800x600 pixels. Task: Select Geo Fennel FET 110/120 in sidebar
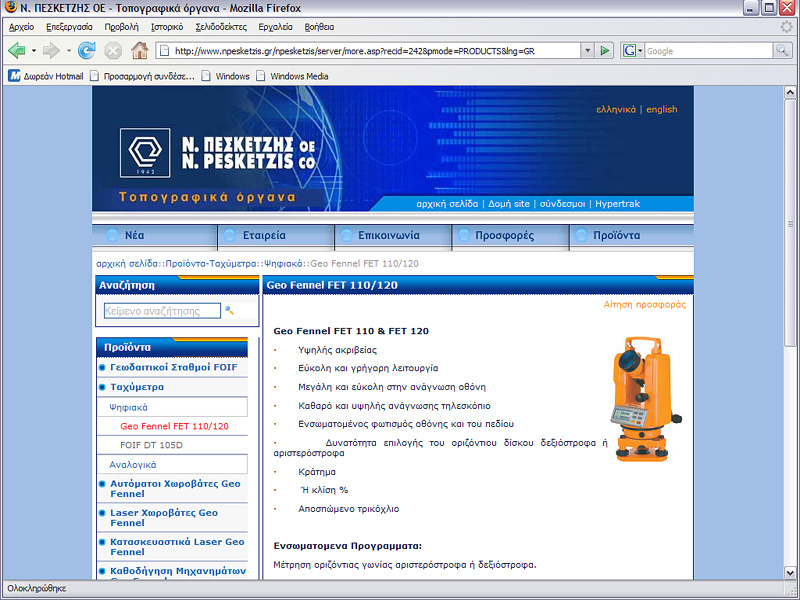(x=174, y=426)
